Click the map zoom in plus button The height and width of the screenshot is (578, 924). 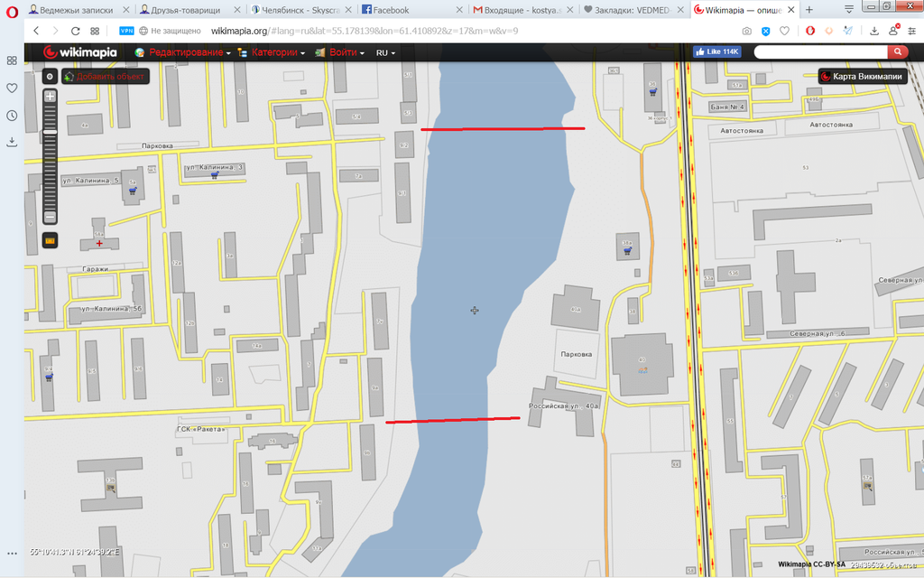(x=51, y=96)
